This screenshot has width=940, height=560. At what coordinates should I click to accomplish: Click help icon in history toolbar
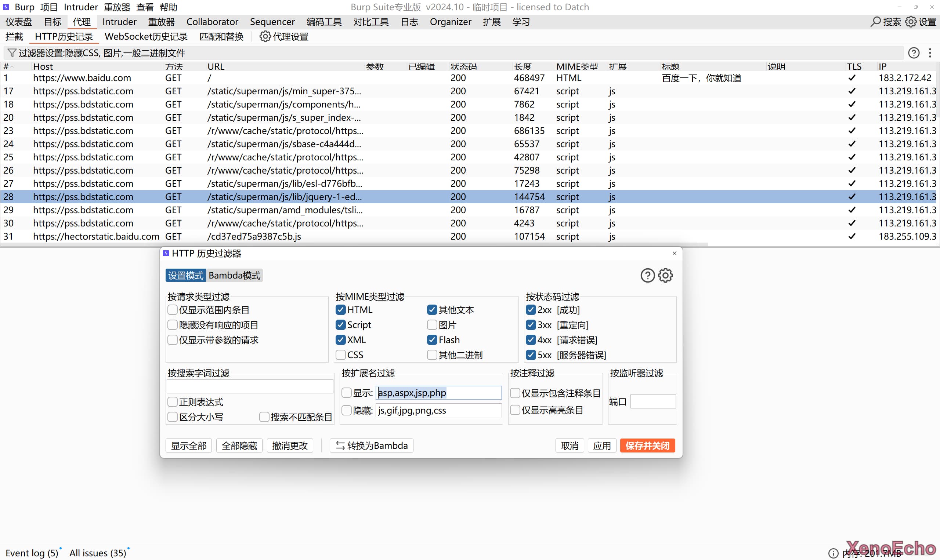click(x=914, y=53)
